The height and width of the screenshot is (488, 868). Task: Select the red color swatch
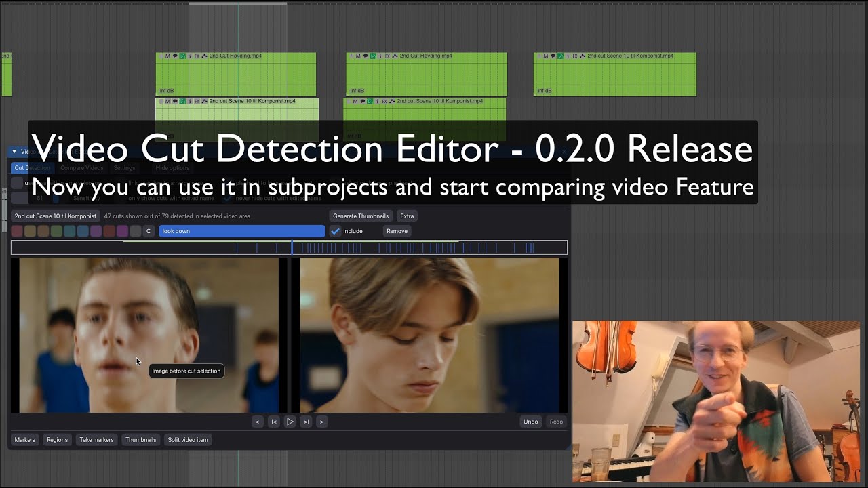(x=17, y=231)
